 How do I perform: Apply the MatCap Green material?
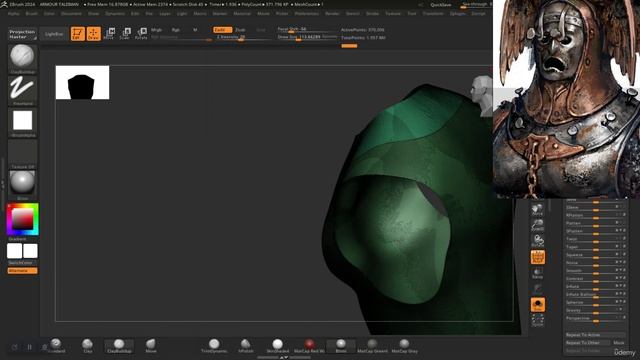click(372, 345)
